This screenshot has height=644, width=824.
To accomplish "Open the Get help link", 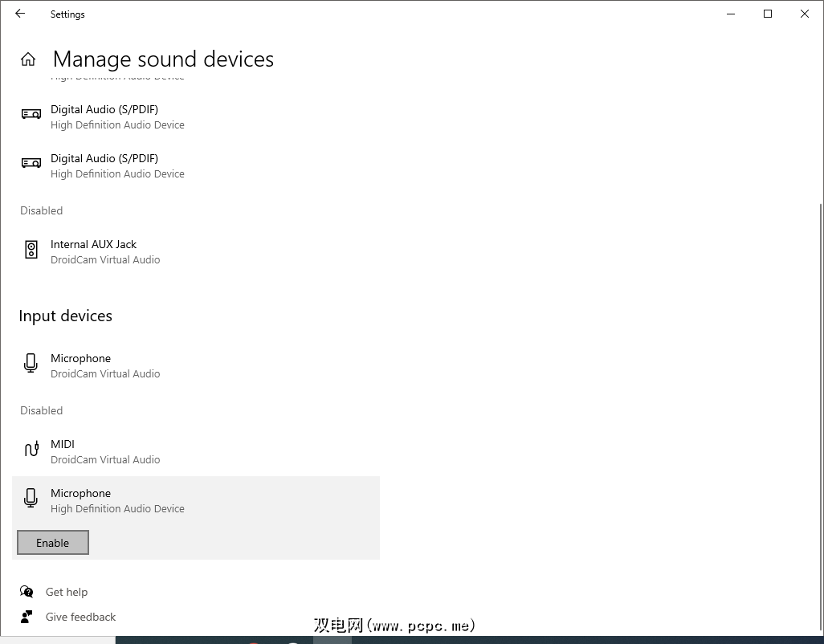I will click(x=67, y=592).
